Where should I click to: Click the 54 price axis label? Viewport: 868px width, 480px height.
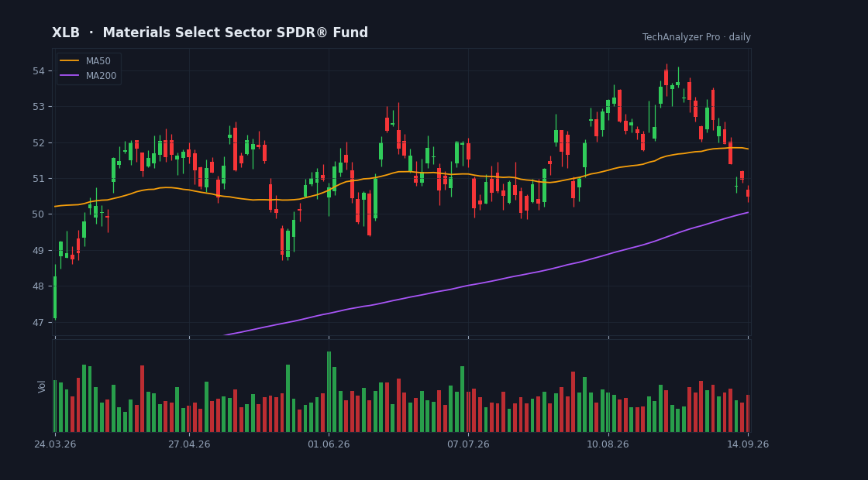(x=39, y=70)
